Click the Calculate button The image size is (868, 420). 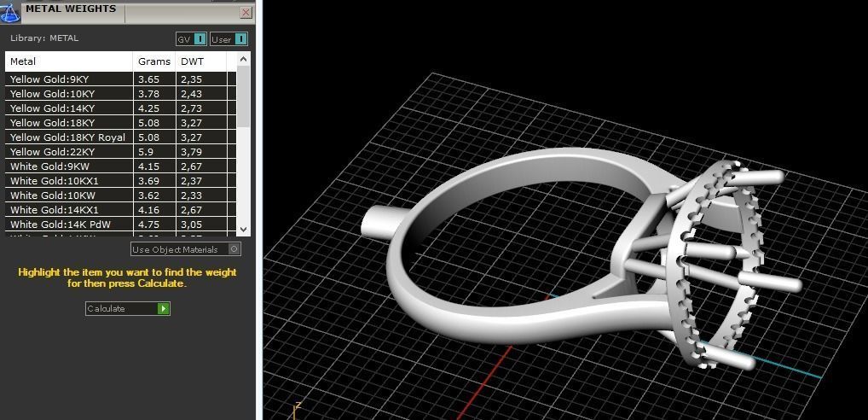pyautogui.click(x=128, y=309)
